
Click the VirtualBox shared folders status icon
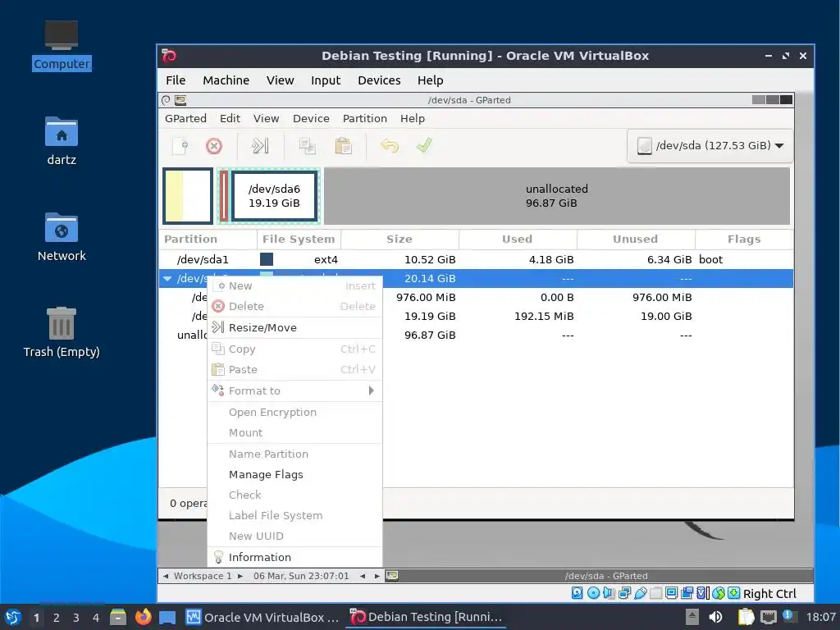tap(655, 593)
